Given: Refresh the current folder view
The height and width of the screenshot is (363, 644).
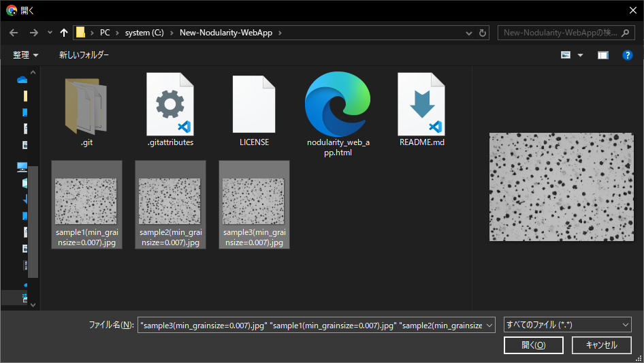Looking at the screenshot, I should pos(483,33).
